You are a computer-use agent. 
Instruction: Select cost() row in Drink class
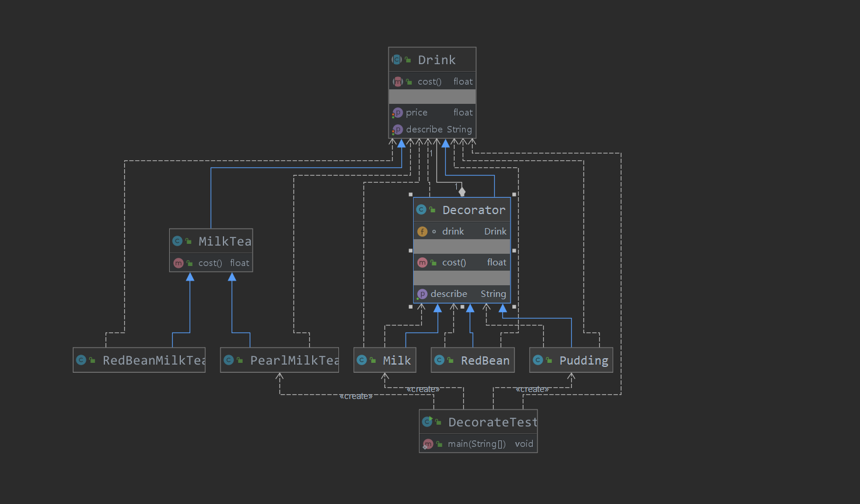(432, 82)
